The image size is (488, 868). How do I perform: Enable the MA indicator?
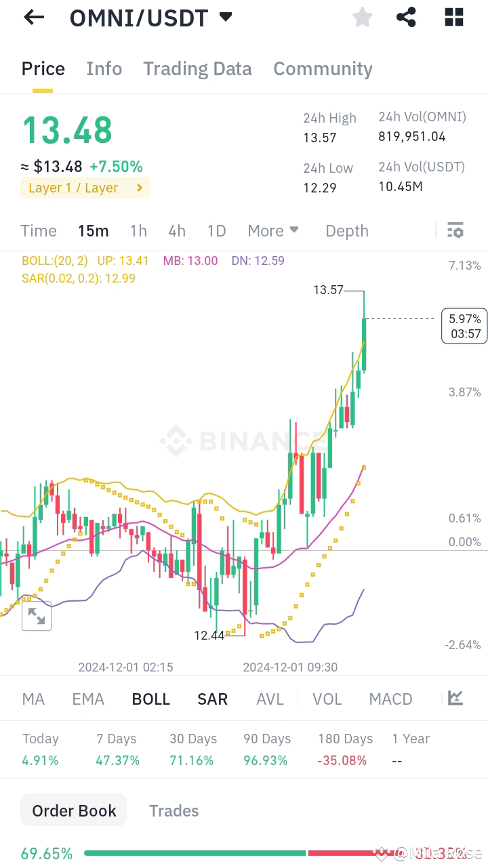click(x=33, y=699)
